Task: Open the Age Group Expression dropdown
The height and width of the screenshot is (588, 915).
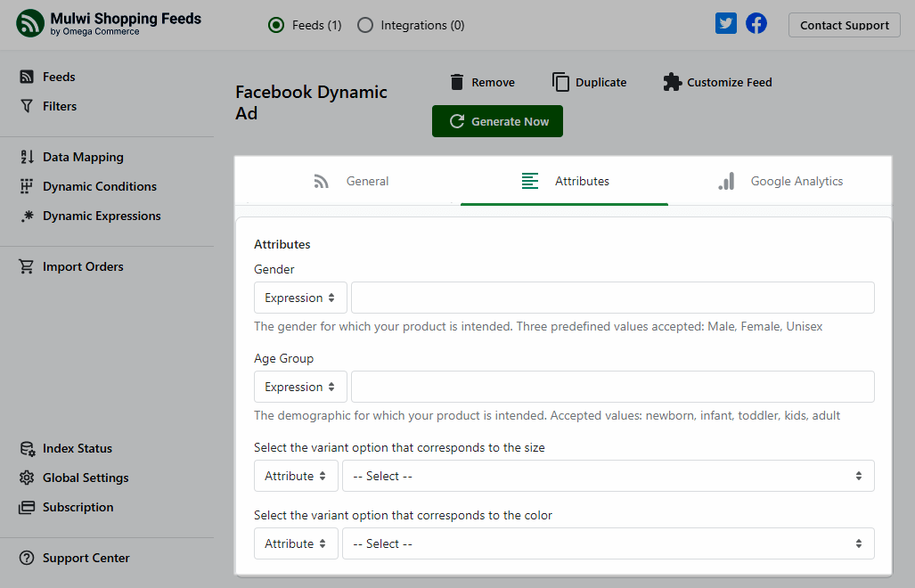Action: pos(300,387)
